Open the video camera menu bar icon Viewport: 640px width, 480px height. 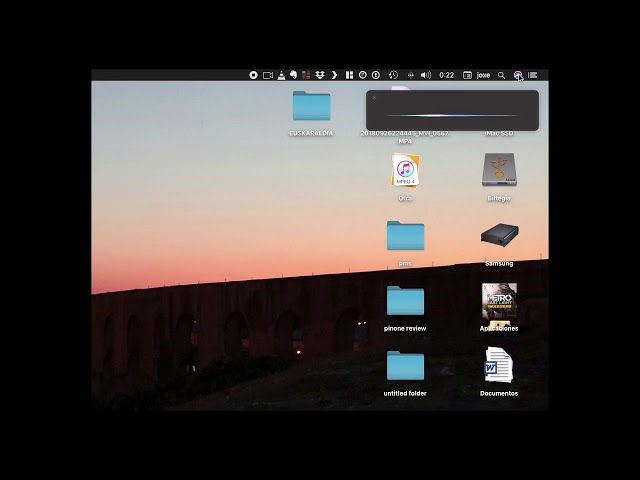tap(268, 76)
